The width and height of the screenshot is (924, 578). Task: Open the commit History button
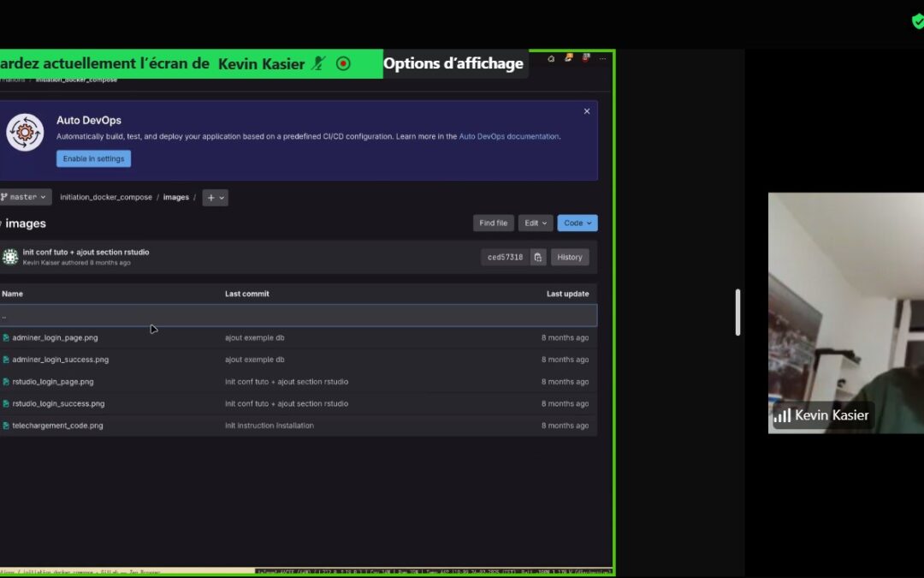(x=570, y=257)
